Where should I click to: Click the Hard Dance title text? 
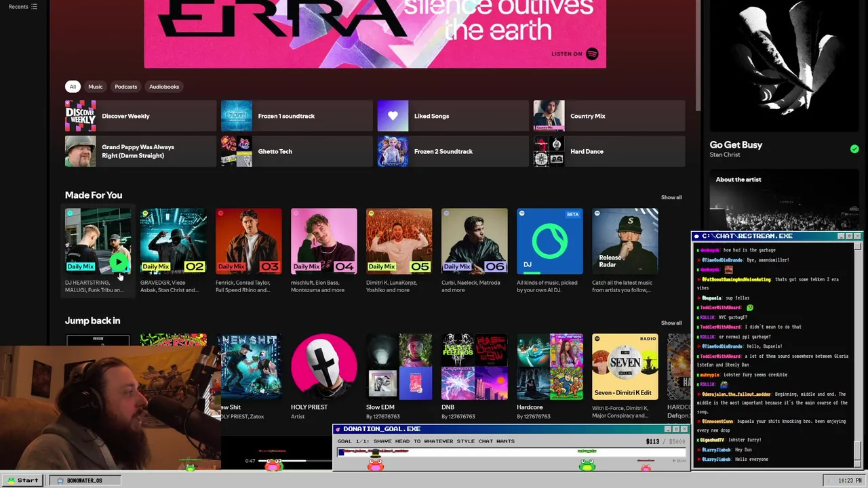point(587,151)
